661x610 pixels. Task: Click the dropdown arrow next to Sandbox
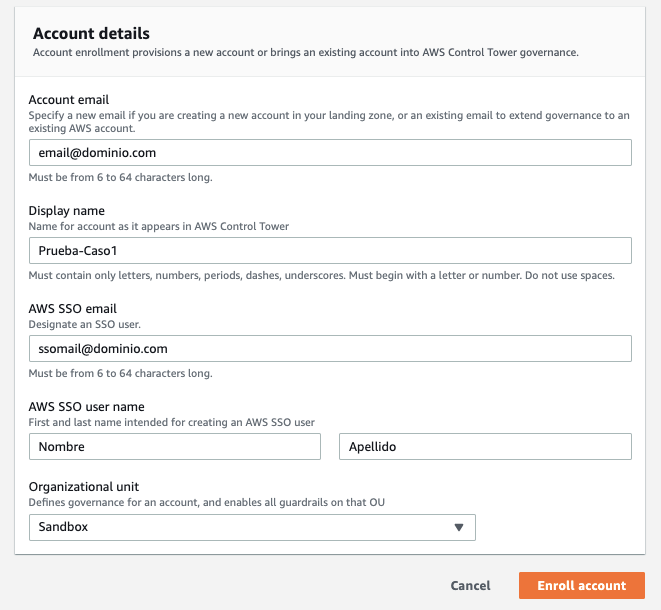(x=459, y=527)
